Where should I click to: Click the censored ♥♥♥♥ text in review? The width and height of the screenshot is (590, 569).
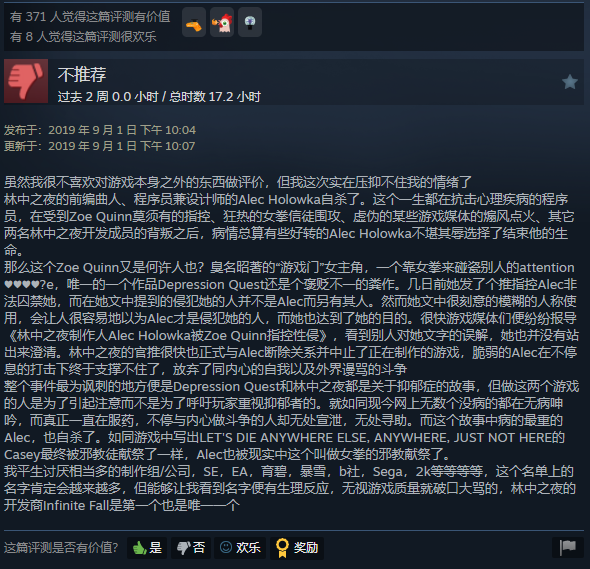tap(21, 285)
